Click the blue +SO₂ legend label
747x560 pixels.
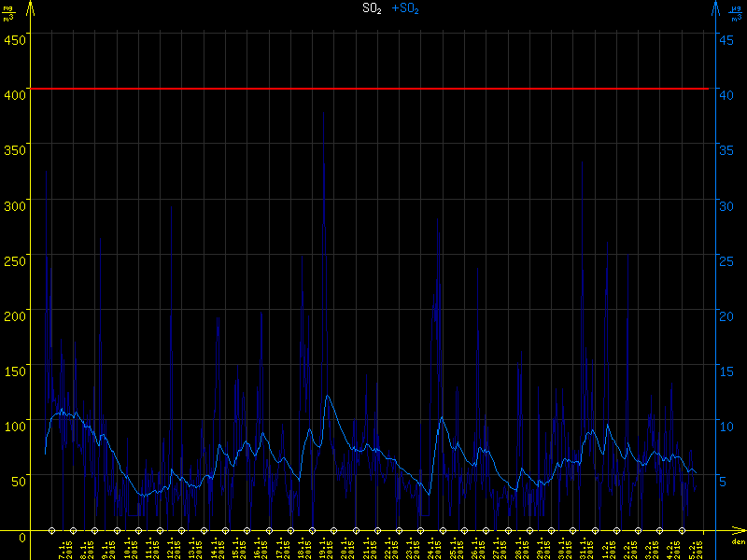tap(405, 8)
